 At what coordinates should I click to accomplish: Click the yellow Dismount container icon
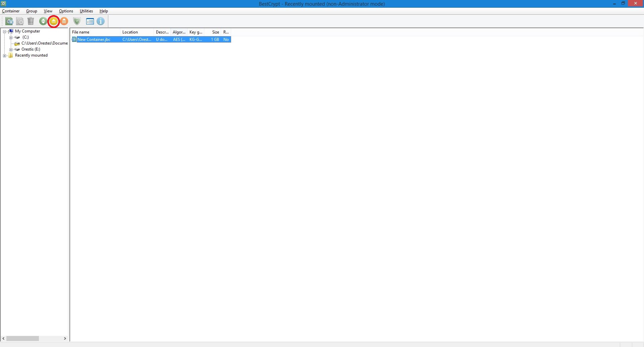pyautogui.click(x=54, y=21)
